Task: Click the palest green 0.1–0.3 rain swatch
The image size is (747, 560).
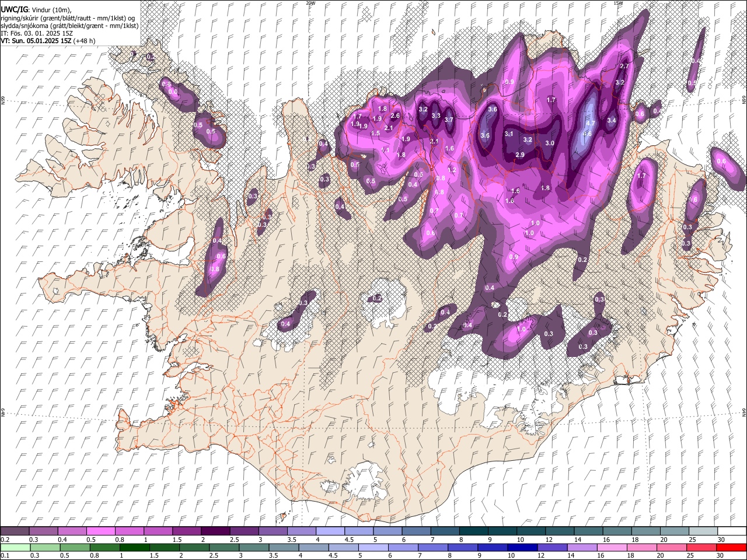Action: pos(15,547)
